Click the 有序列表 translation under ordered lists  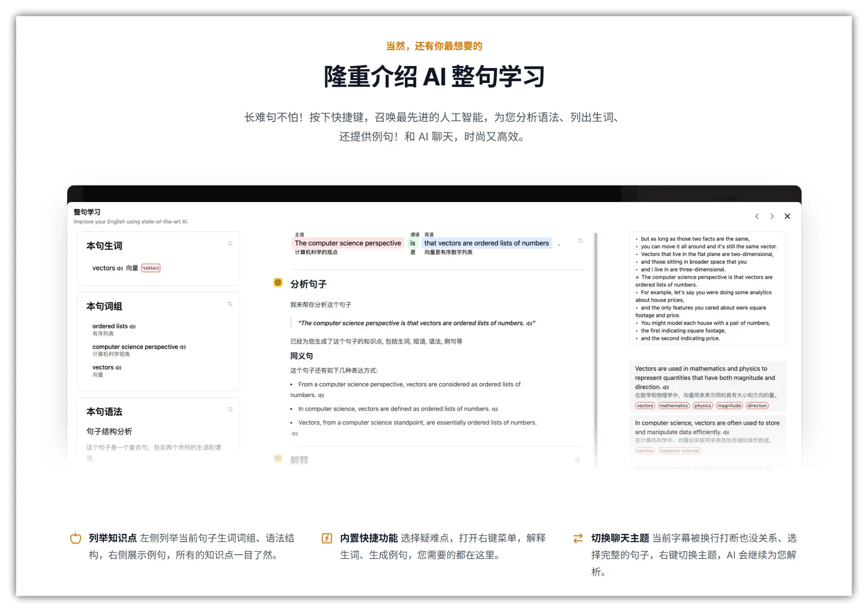coord(103,334)
